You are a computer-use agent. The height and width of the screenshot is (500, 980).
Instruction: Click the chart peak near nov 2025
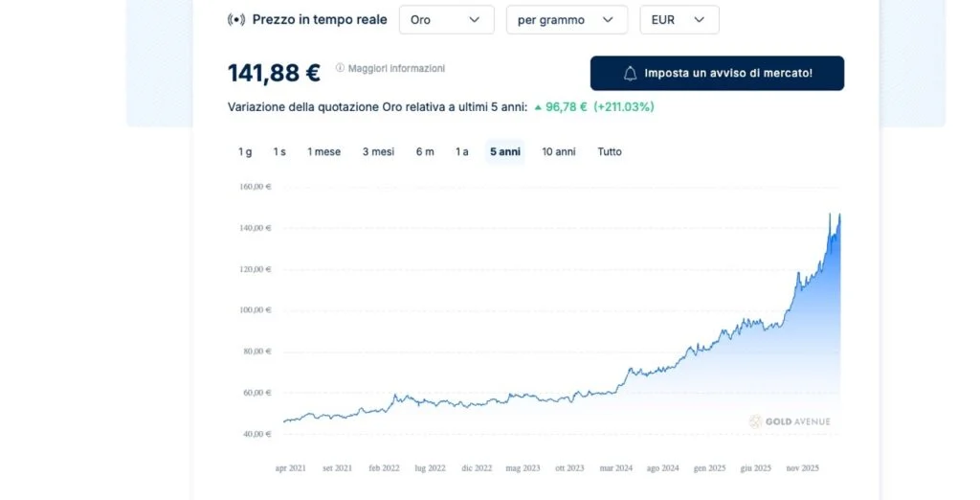click(x=831, y=215)
